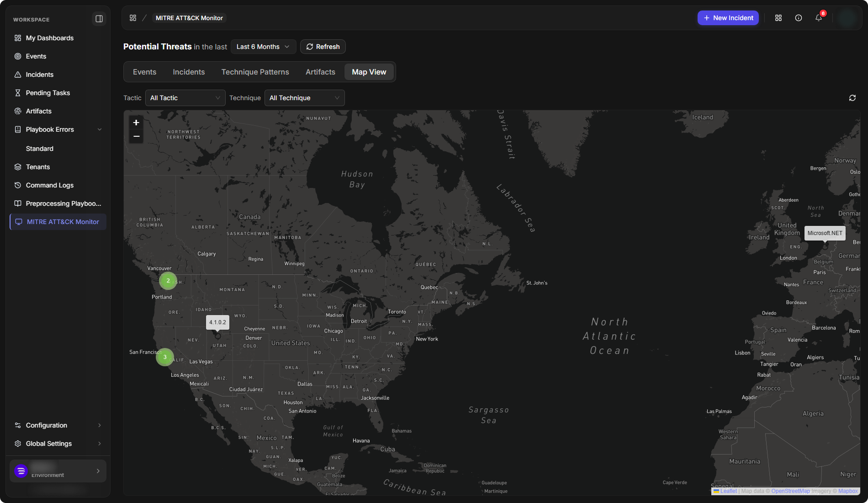868x503 pixels.
Task: Switch to the Incidents tab
Action: [189, 72]
